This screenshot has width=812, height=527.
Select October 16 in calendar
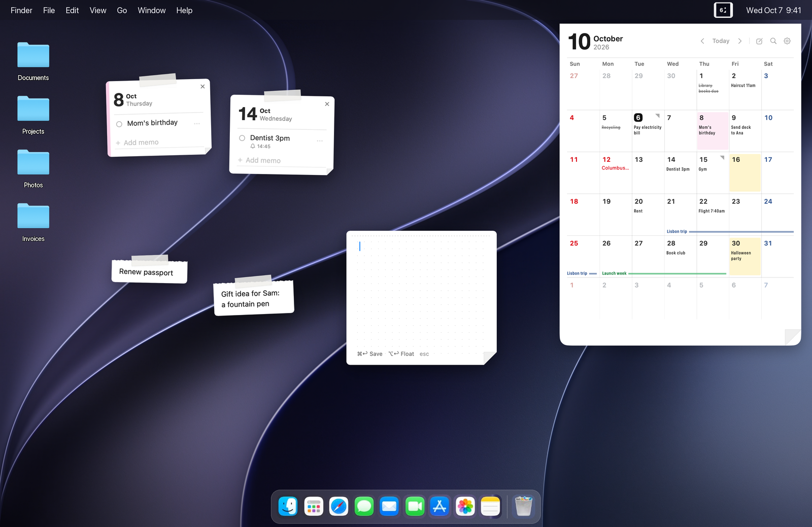click(745, 172)
